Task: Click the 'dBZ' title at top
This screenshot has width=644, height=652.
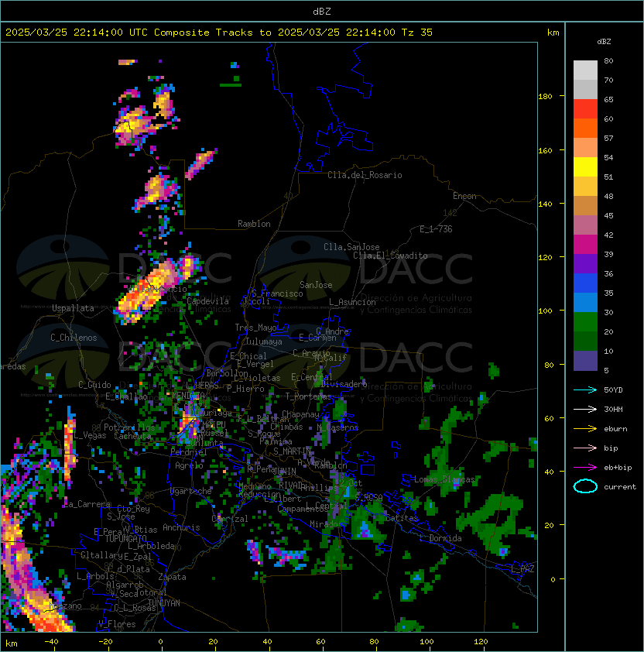Action: coord(322,12)
